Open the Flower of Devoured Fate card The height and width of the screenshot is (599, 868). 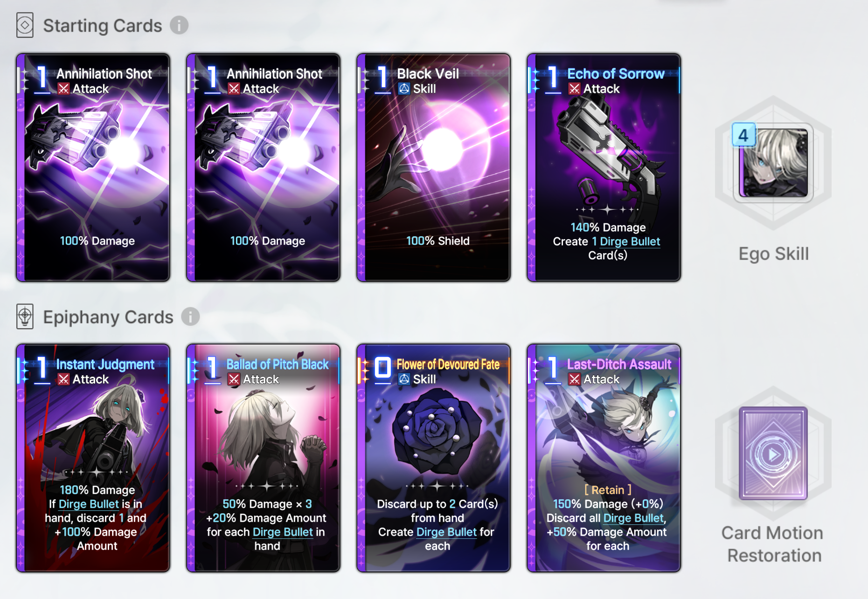click(434, 458)
